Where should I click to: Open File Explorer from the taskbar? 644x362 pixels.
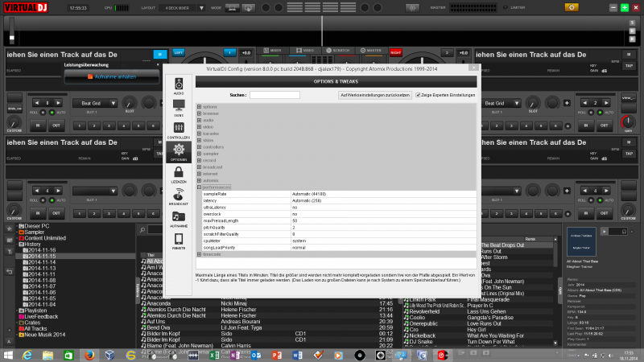(47, 355)
